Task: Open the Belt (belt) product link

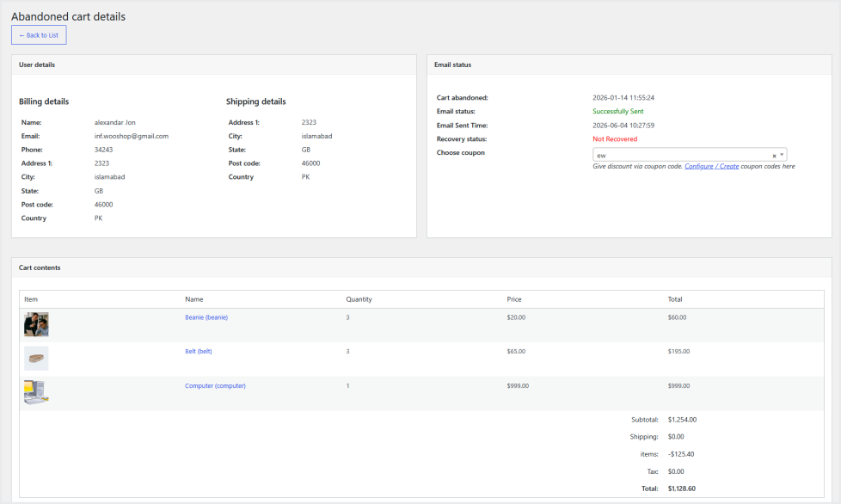Action: [199, 352]
